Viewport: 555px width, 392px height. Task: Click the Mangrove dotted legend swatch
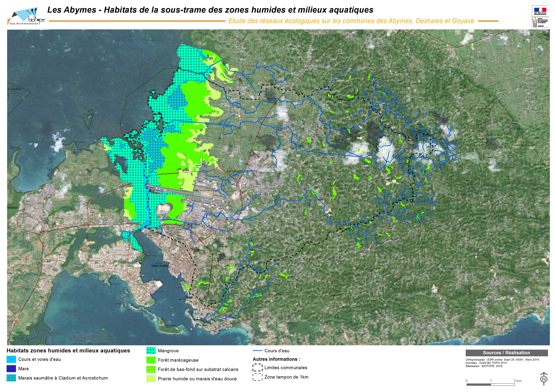pos(151,351)
